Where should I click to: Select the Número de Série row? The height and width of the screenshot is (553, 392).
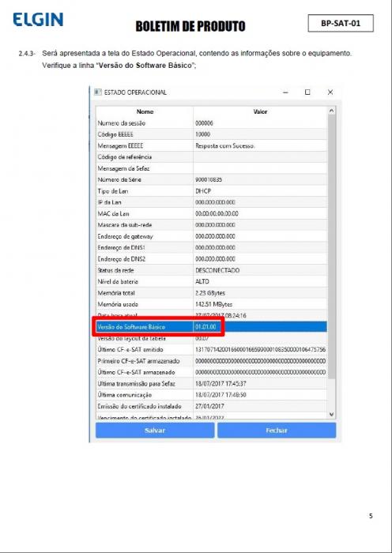pos(211,179)
